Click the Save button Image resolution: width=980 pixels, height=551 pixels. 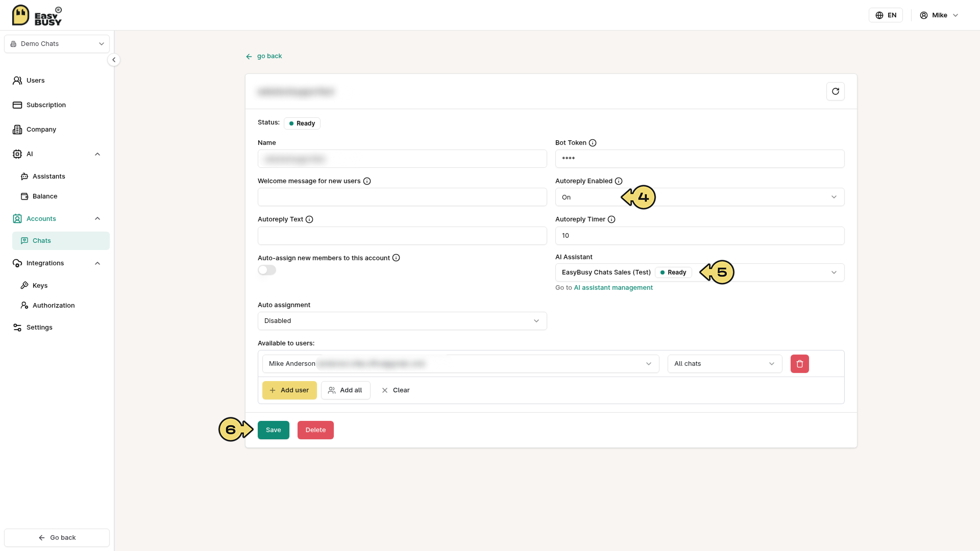(274, 430)
